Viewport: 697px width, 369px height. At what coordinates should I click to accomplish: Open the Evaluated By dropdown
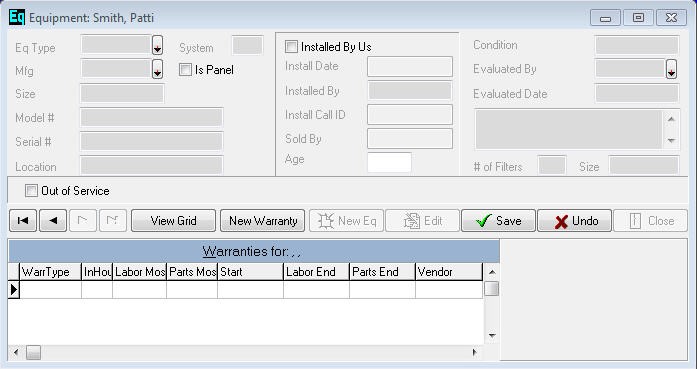coord(671,69)
